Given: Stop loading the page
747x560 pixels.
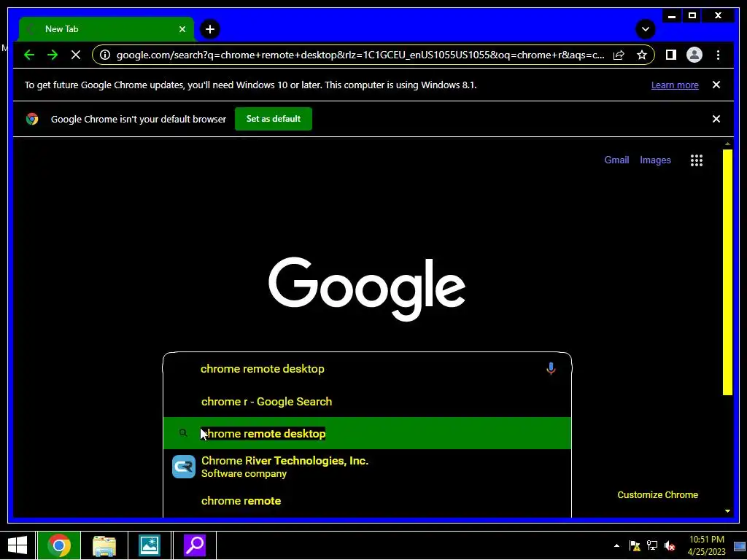Looking at the screenshot, I should tap(76, 55).
